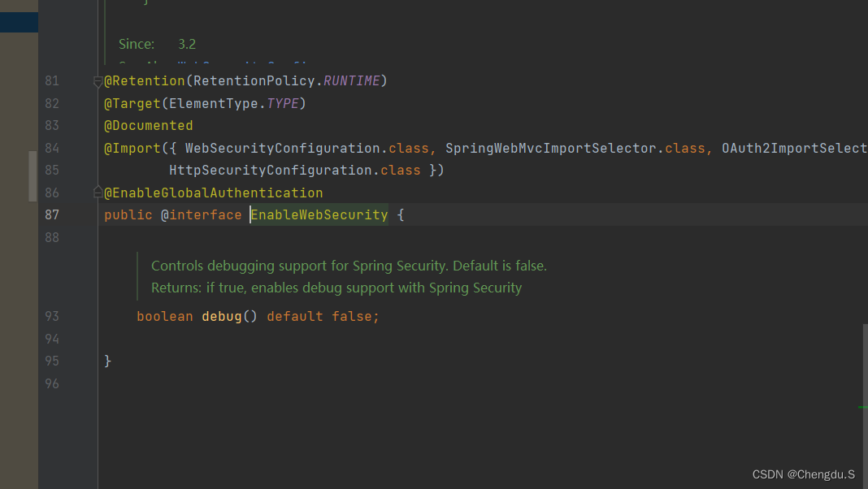Collapse the fold region at line 86
This screenshot has width=868, height=489.
click(97, 191)
